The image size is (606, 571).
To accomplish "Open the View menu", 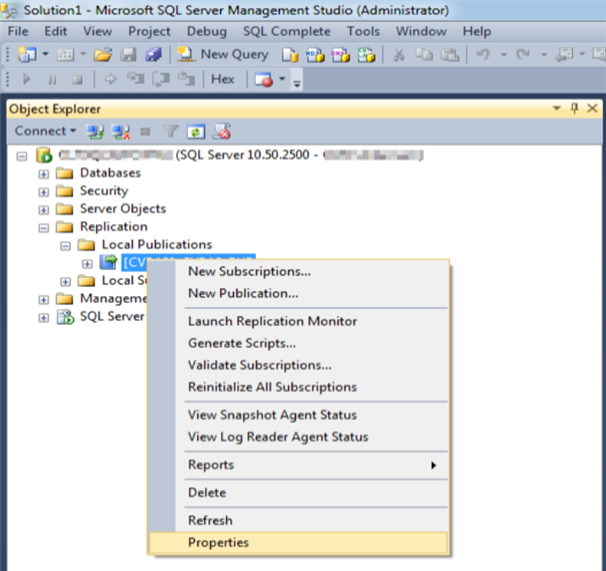I will pos(98,31).
